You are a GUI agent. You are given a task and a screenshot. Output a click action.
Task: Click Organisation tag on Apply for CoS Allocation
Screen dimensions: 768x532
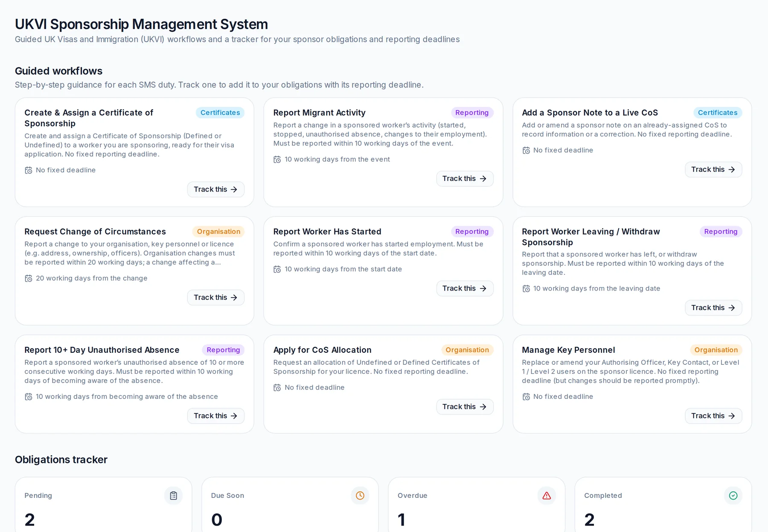click(x=467, y=350)
